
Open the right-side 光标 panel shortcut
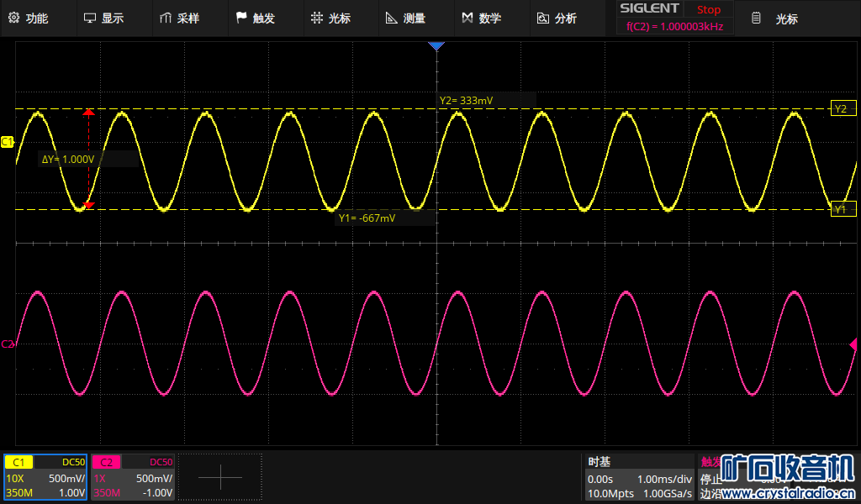pos(776,18)
